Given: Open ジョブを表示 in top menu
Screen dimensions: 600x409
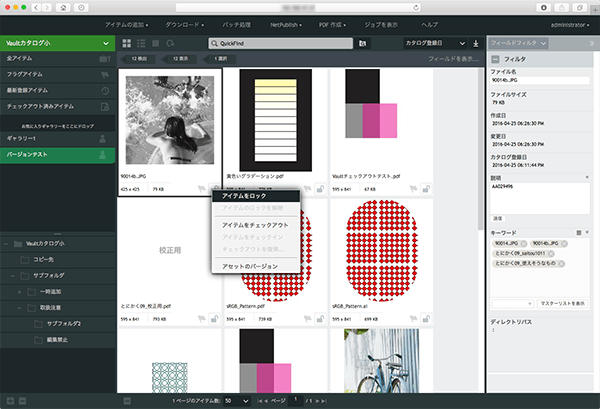Looking at the screenshot, I should [381, 25].
